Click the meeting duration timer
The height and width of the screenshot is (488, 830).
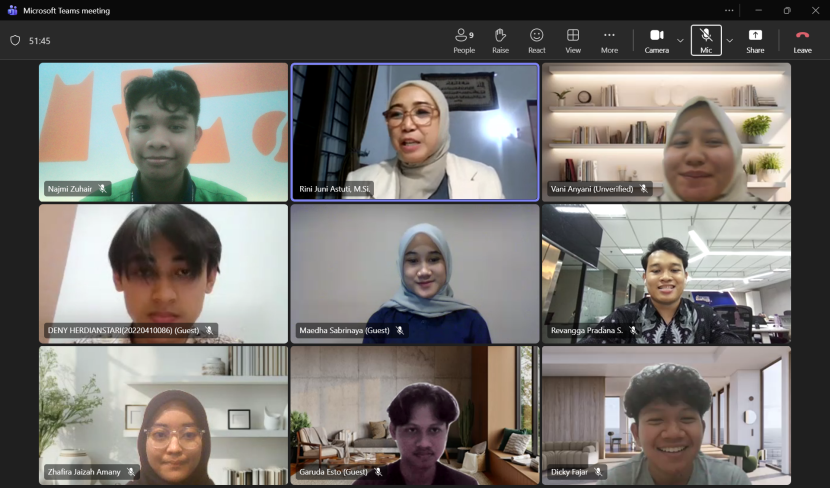click(40, 41)
